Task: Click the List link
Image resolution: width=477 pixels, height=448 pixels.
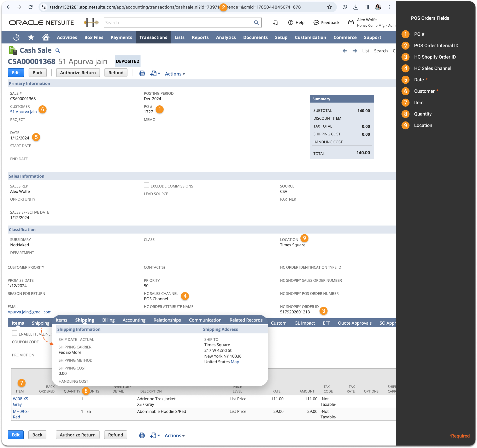Action: click(x=366, y=51)
